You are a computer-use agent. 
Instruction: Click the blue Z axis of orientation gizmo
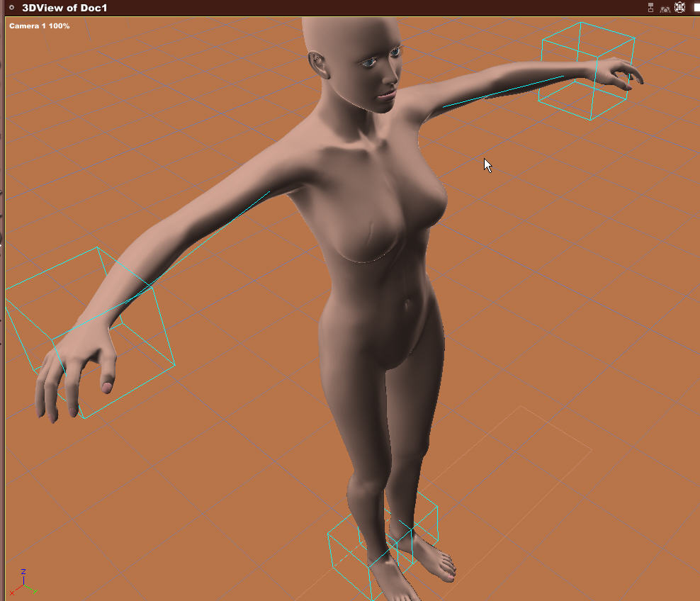click(23, 578)
